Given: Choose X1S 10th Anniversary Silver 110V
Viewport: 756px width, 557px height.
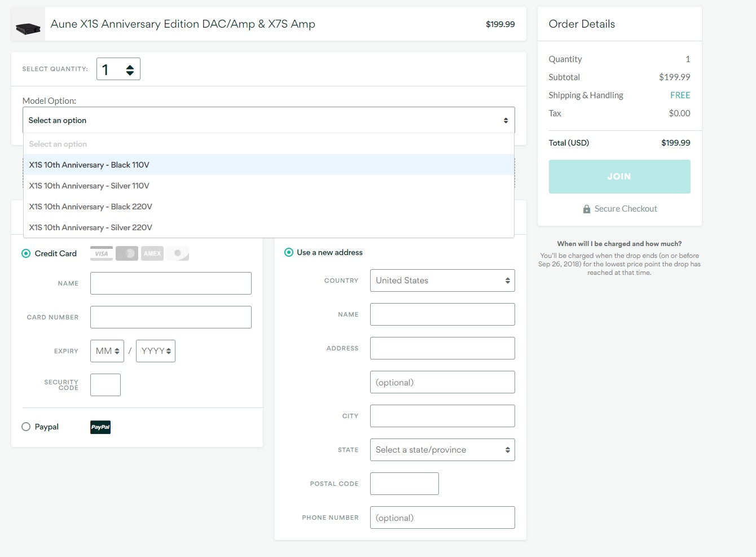Looking at the screenshot, I should coord(89,186).
